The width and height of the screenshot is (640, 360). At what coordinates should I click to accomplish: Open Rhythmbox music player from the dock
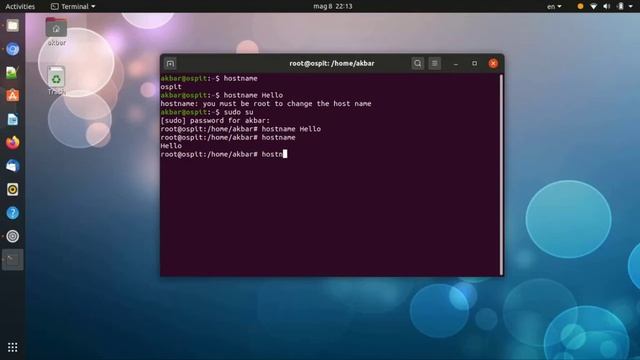point(13,189)
